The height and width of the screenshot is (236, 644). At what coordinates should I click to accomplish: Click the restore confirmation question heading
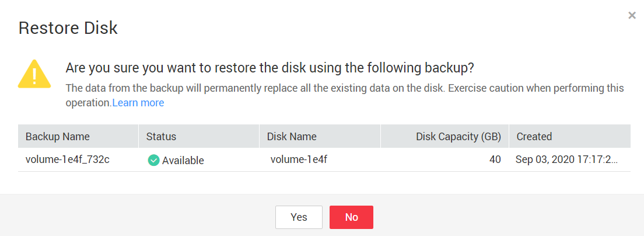(269, 68)
